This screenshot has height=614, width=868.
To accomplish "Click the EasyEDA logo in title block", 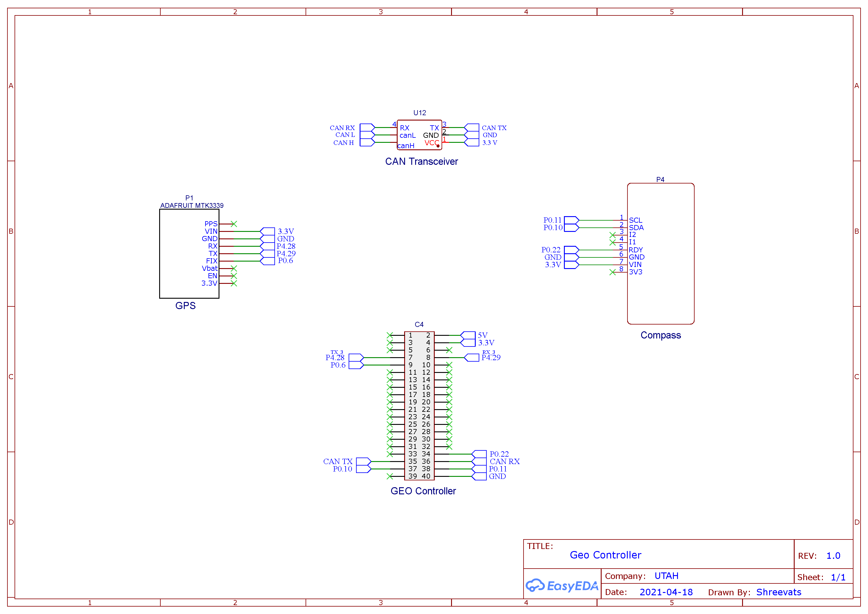I will 562,585.
